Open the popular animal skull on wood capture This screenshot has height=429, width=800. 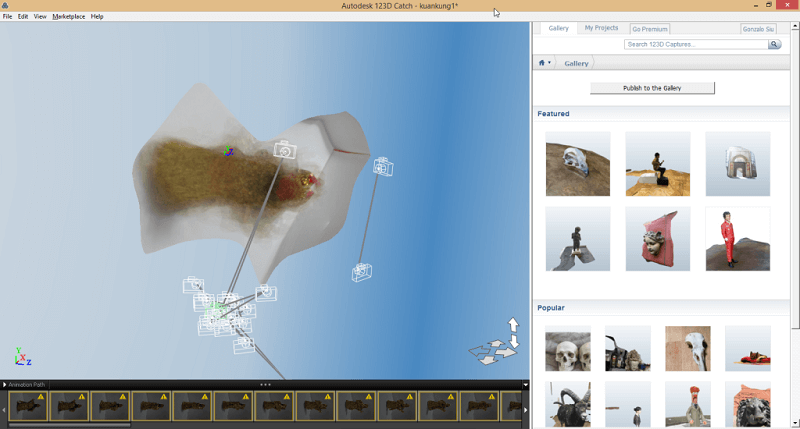pyautogui.click(x=688, y=348)
